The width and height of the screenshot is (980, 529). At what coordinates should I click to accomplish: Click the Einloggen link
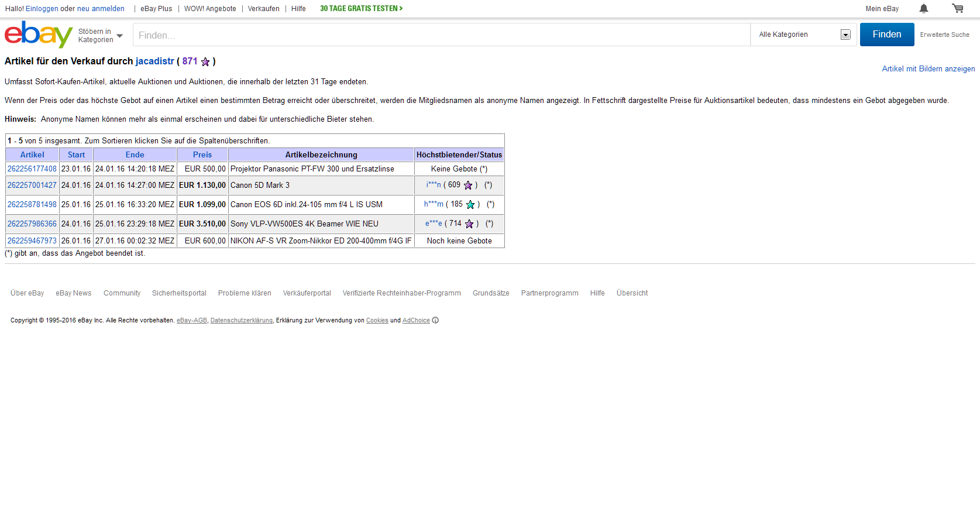click(42, 9)
